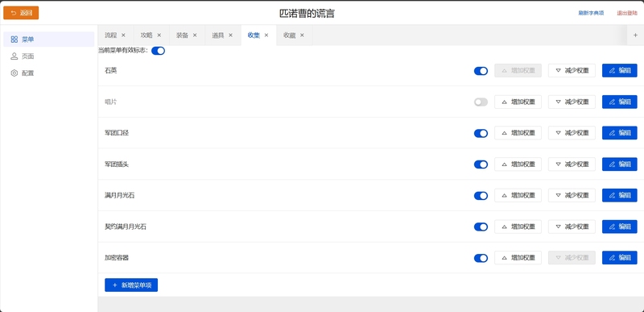This screenshot has width=644, height=312.
Task: Toggle the switch for 军团插头
Action: (x=481, y=164)
